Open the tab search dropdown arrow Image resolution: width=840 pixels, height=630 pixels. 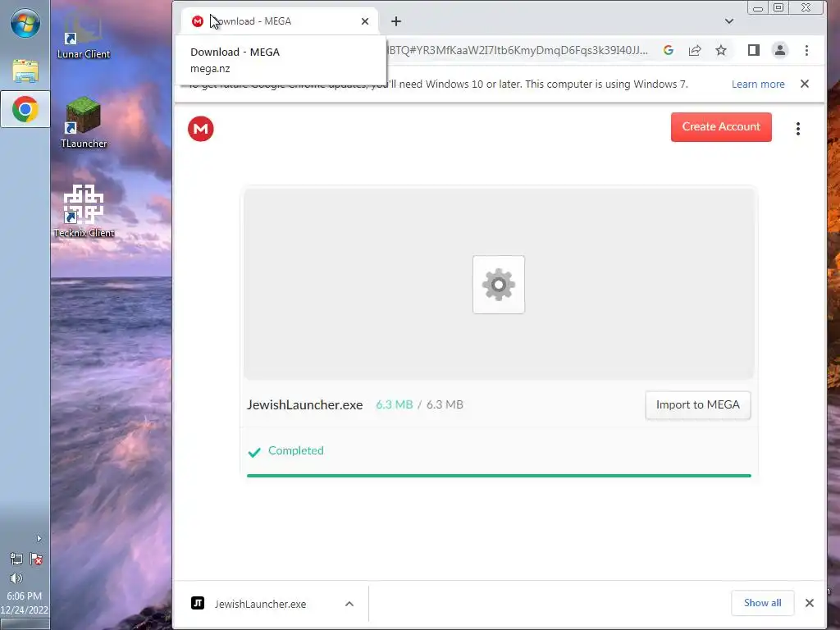(x=728, y=21)
